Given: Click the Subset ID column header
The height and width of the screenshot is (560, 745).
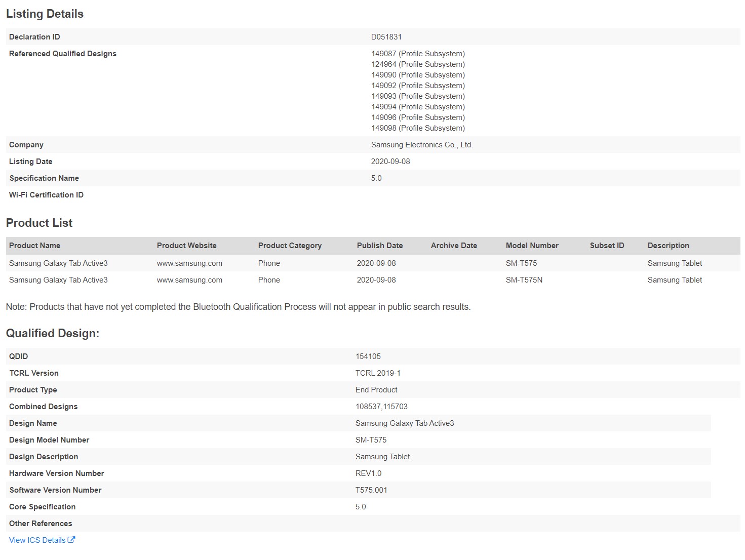Looking at the screenshot, I should tap(607, 246).
